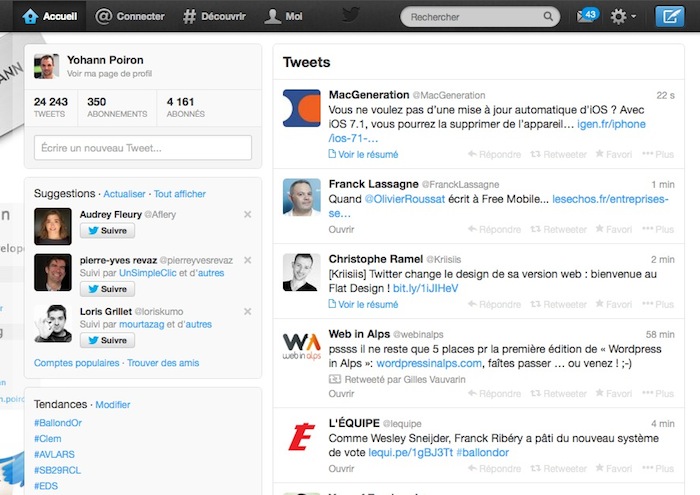The image size is (700, 495).
Task: Open the wordpressinalps.com link
Action: pyautogui.click(x=429, y=363)
